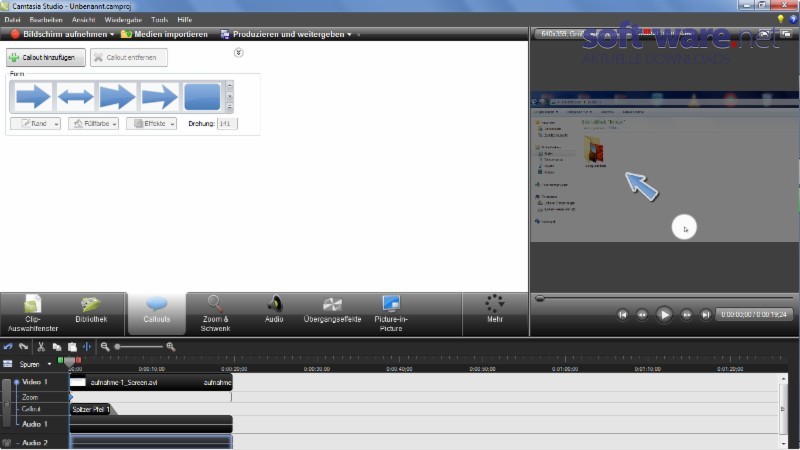Click the Drehung value field

coord(227,123)
